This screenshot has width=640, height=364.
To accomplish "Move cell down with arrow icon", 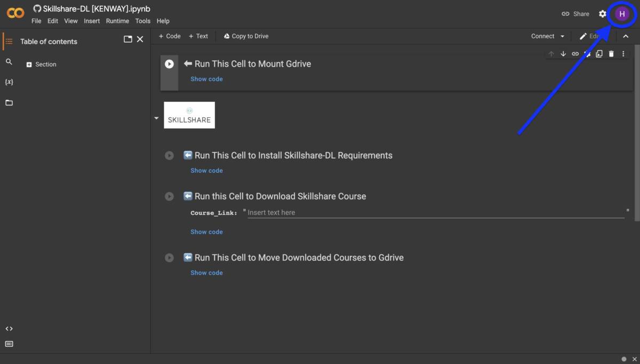I will [x=563, y=54].
